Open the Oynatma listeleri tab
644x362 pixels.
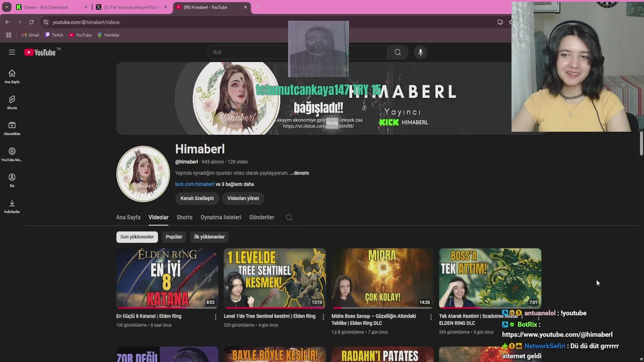221,217
